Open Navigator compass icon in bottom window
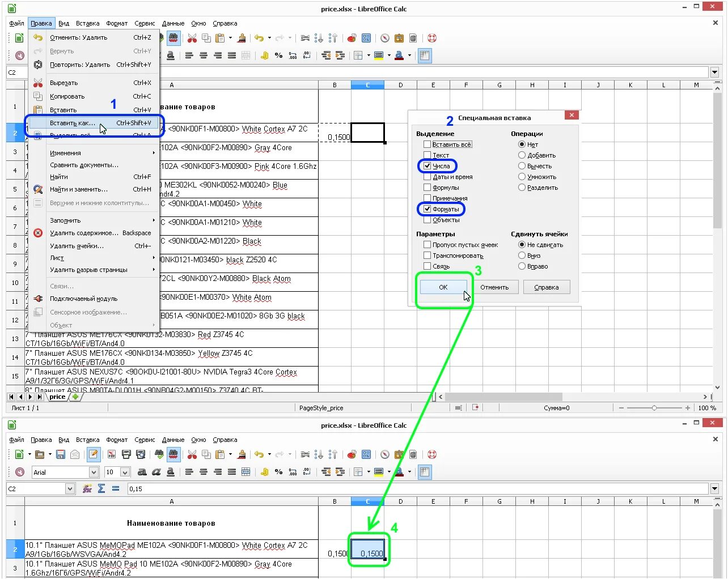The height and width of the screenshot is (579, 728). (385, 454)
